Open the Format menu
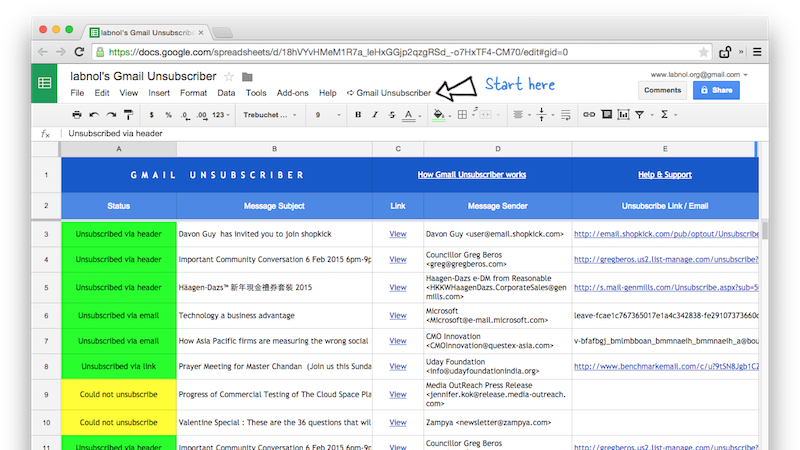The image size is (800, 450). click(193, 93)
